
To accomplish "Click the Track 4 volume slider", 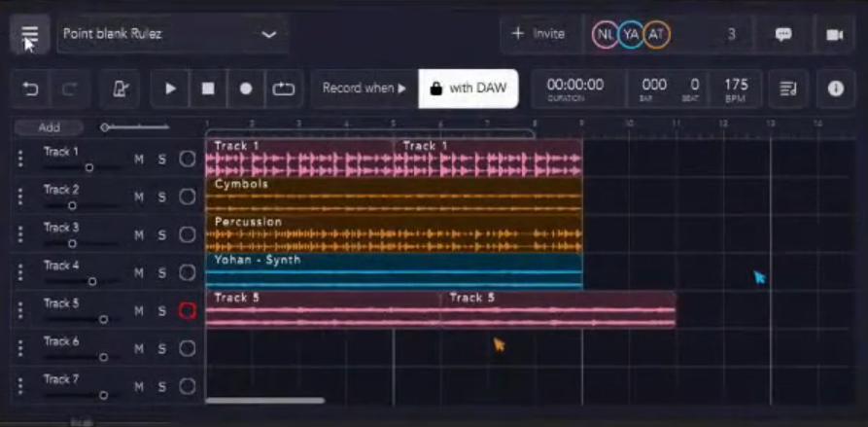I will tap(91, 282).
